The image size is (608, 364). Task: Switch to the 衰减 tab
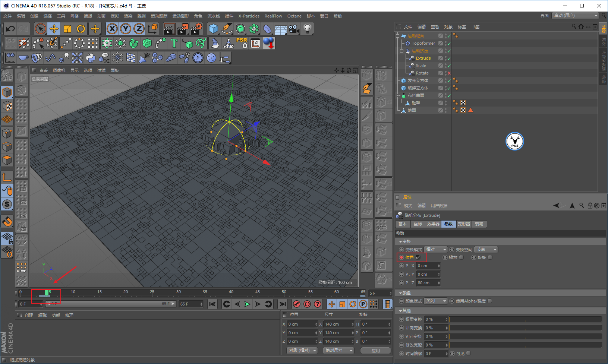[x=479, y=224]
